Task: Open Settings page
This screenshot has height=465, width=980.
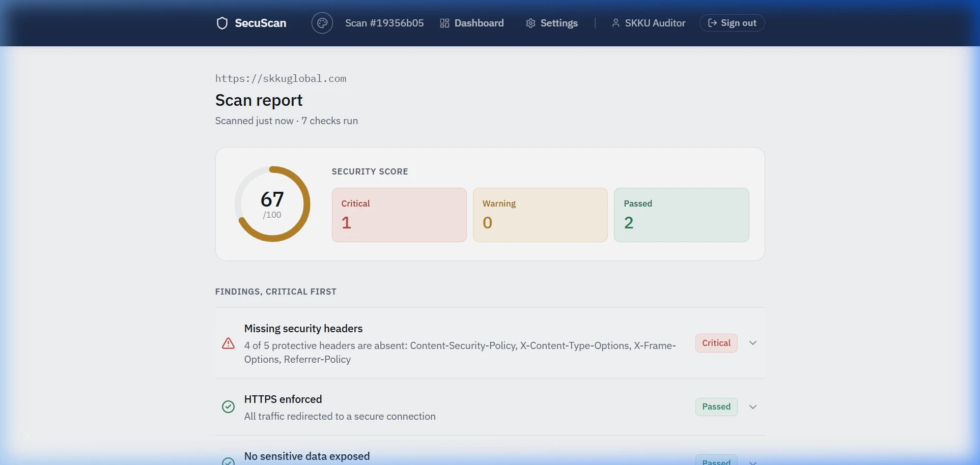Action: tap(552, 23)
